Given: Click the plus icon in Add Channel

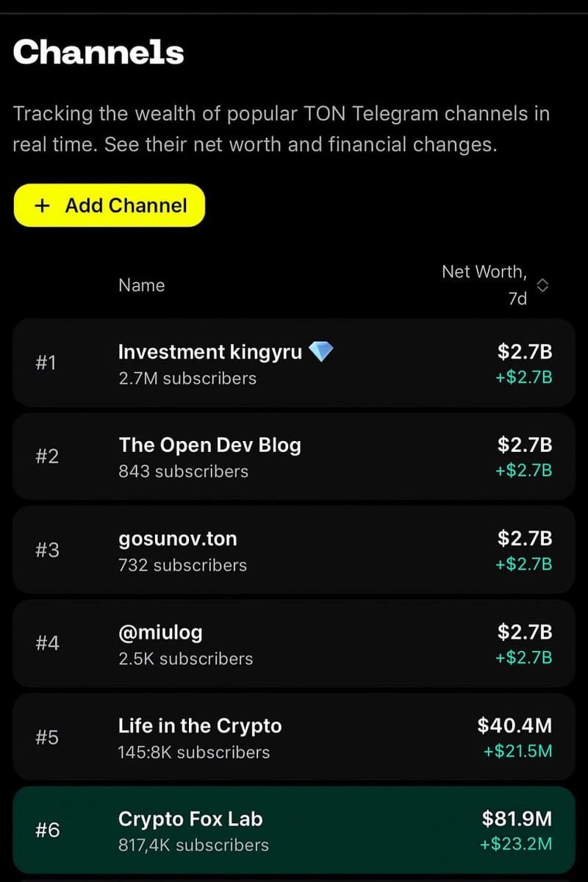Looking at the screenshot, I should pos(43,205).
